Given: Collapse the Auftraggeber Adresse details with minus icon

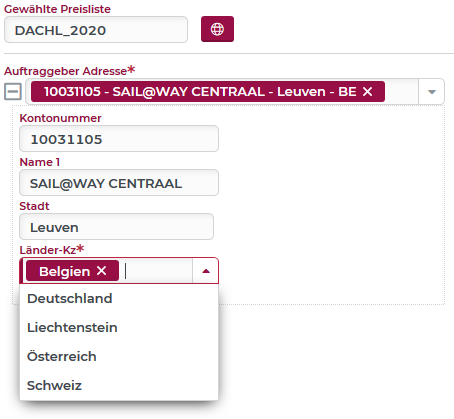Looking at the screenshot, I should point(13,91).
